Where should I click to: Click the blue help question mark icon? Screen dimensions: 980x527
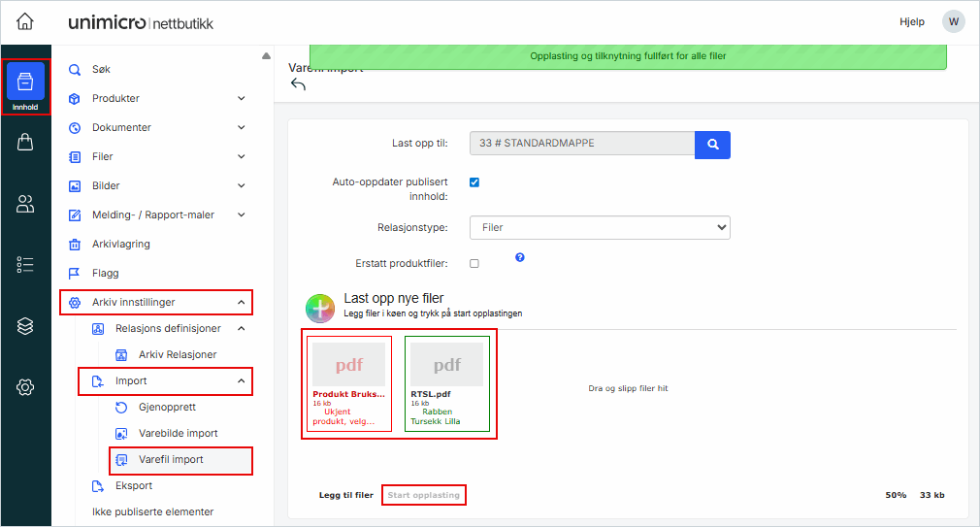click(520, 258)
